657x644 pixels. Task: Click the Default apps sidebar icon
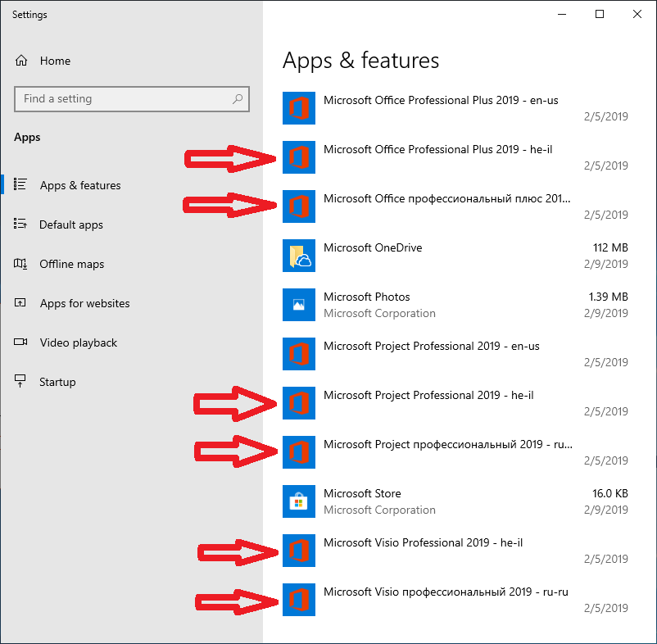(20, 224)
